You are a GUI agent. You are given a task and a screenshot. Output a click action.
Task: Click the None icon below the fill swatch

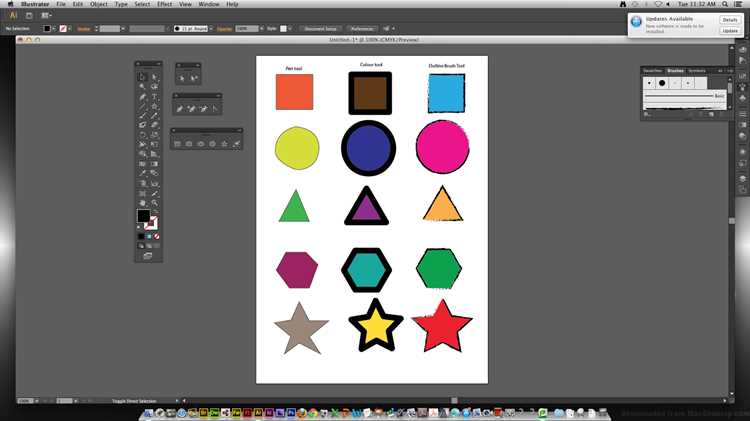coord(156,236)
